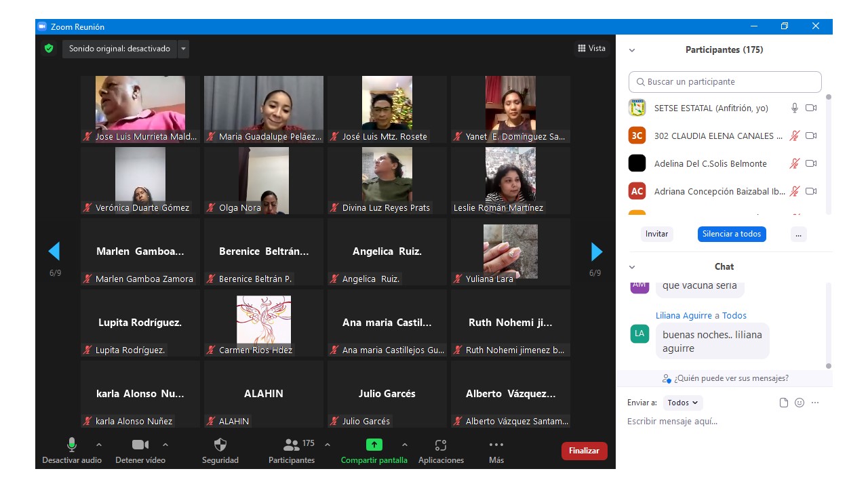868x488 pixels.
Task: Expand video options caret next to Detener vídeo
Action: [165, 445]
